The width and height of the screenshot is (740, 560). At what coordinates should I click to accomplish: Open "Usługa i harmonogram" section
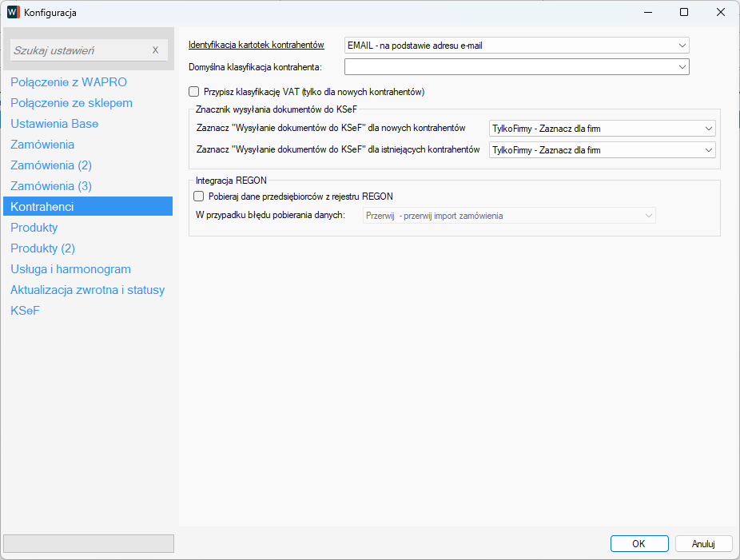point(70,269)
